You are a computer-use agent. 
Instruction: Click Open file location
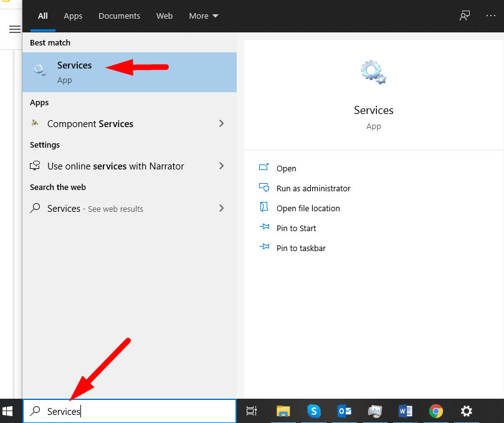(308, 208)
